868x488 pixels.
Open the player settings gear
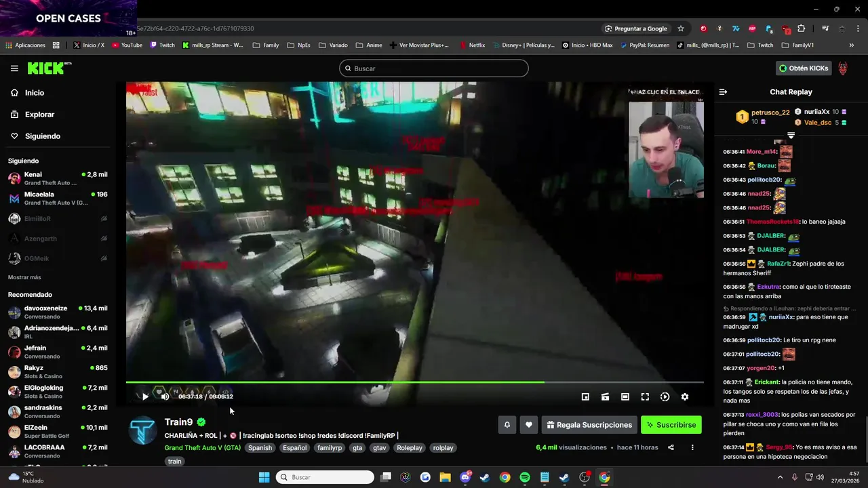pyautogui.click(x=685, y=396)
